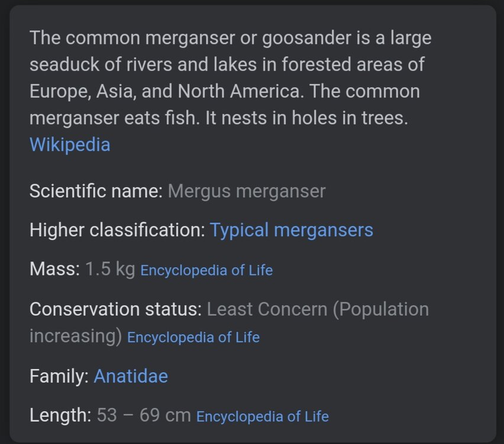
Task: Click the 'Conservation status:' label
Action: (x=116, y=309)
